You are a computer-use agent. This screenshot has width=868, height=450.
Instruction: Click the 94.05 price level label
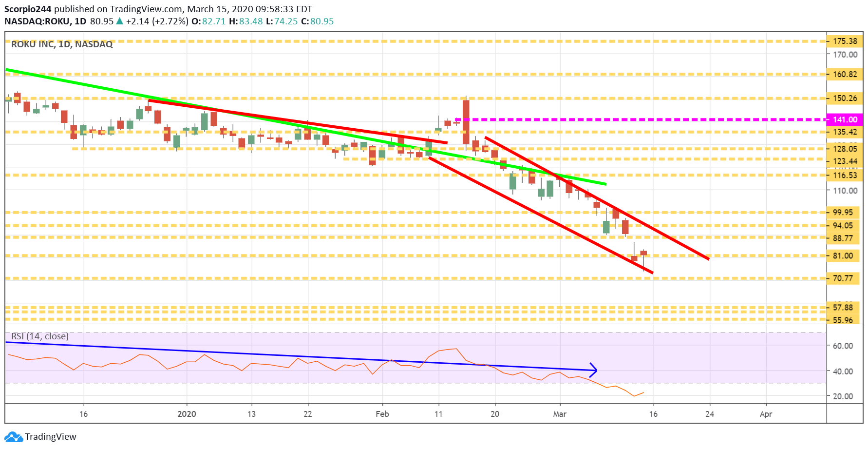[843, 226]
